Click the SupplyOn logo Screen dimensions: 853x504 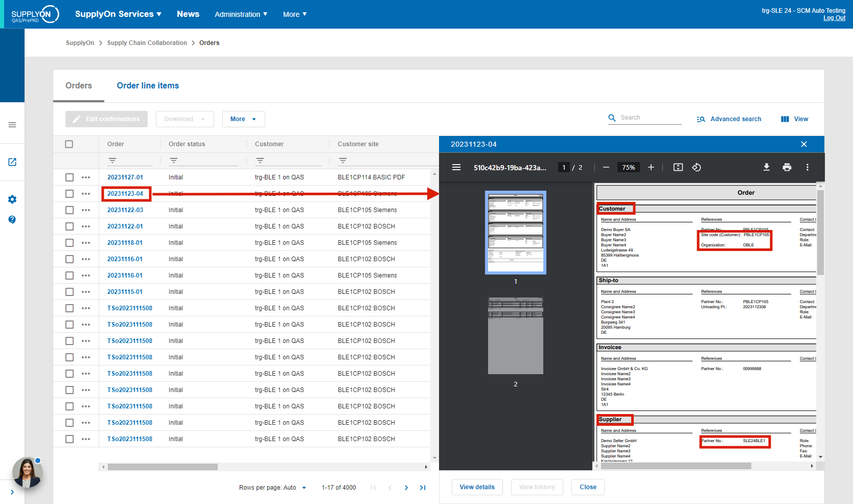(35, 14)
